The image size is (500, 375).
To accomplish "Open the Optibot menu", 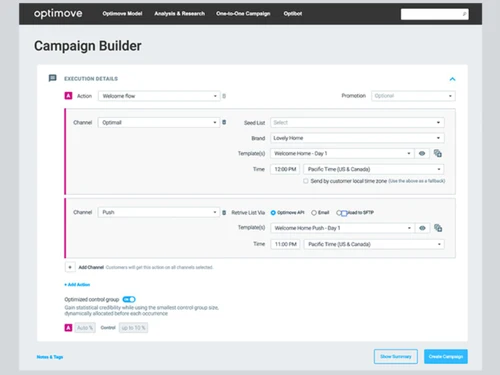I will (293, 14).
